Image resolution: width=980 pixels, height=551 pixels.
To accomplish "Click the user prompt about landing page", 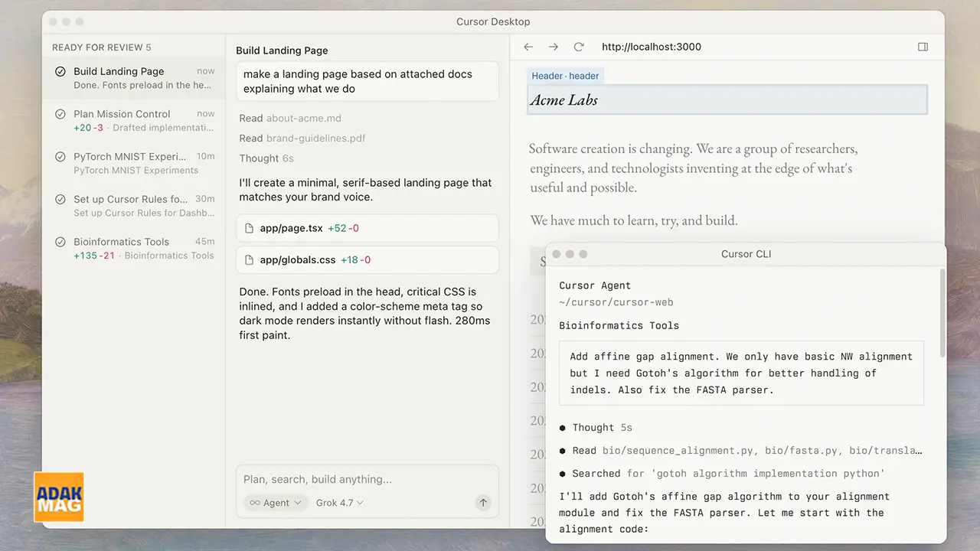I will click(x=367, y=81).
